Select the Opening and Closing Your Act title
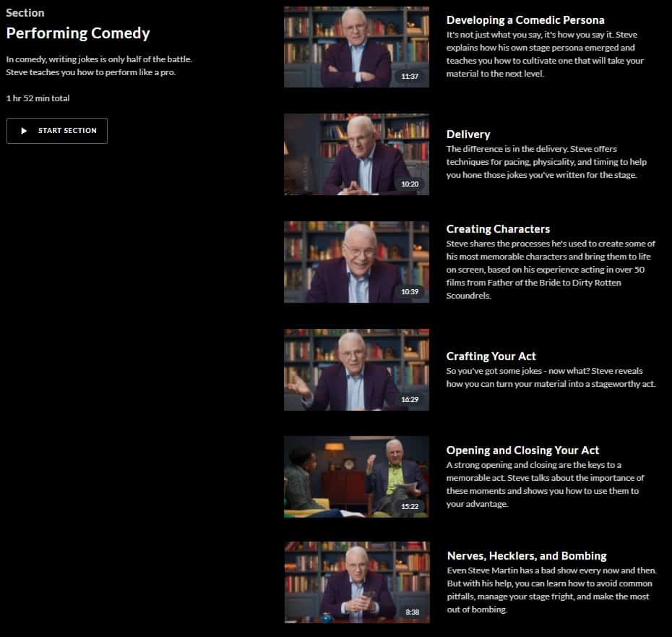 tap(522, 450)
